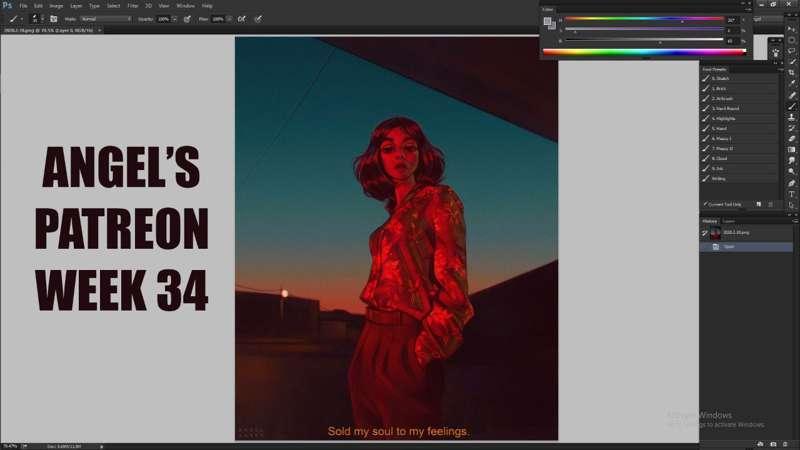This screenshot has height=450, width=800.
Task: Select the Airbrush tool preset
Action: pyautogui.click(x=740, y=98)
